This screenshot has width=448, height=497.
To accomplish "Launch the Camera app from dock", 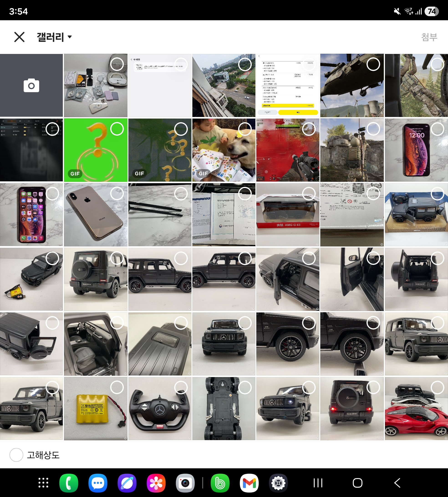I will pos(185,483).
